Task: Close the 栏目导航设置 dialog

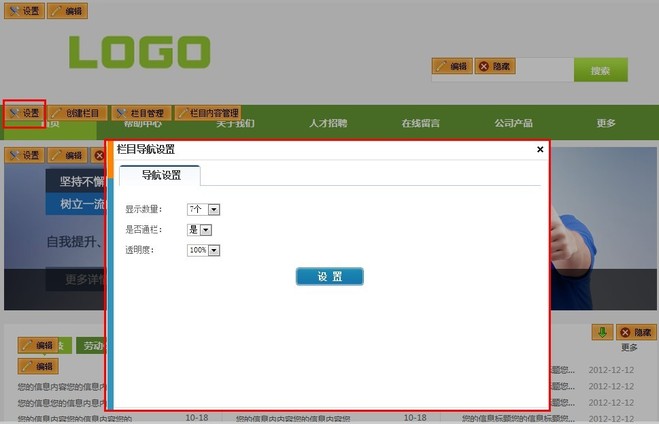Action: coord(540,149)
